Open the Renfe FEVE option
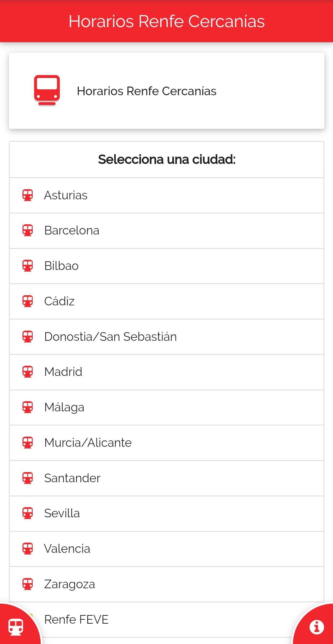This screenshot has height=644, width=333. coord(76,620)
